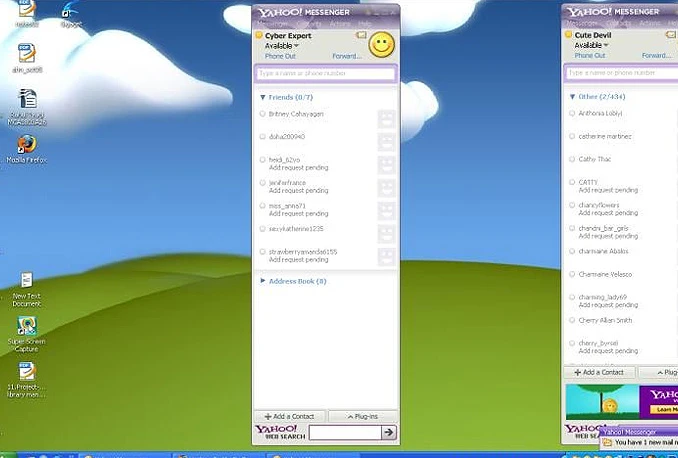Open New Text Document desktop icon
The height and width of the screenshot is (458, 678).
[26, 289]
